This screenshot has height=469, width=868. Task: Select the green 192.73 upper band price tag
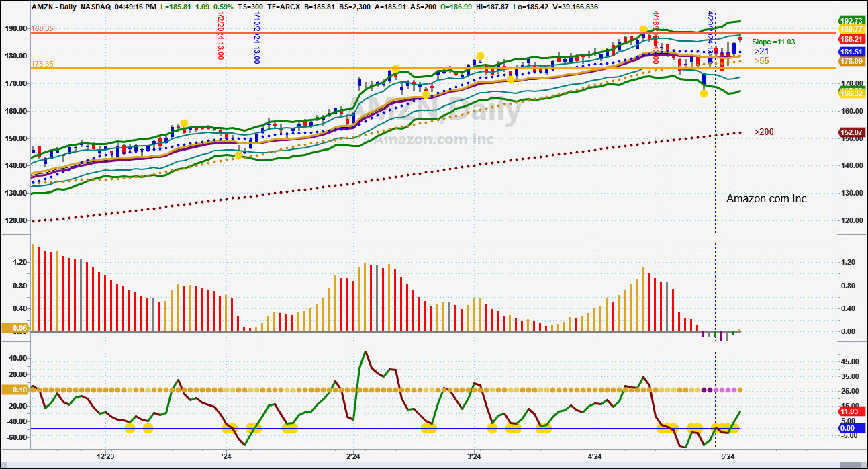pyautogui.click(x=851, y=21)
